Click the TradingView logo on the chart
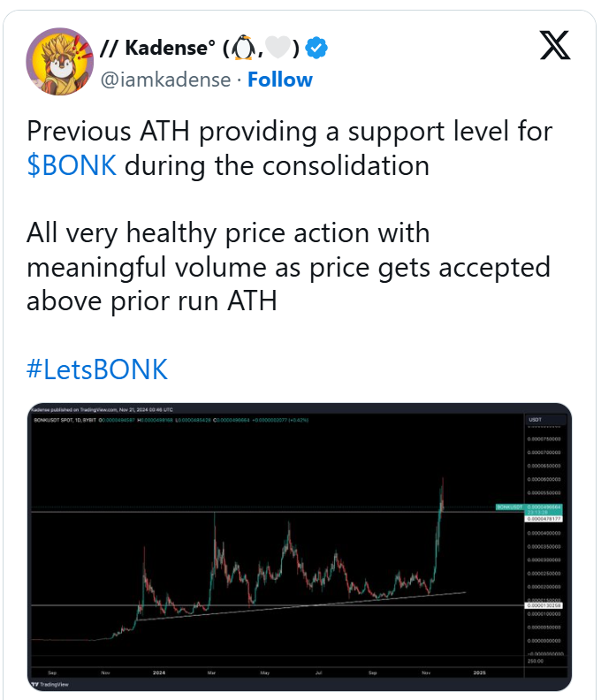The height and width of the screenshot is (700, 601). coord(49,682)
